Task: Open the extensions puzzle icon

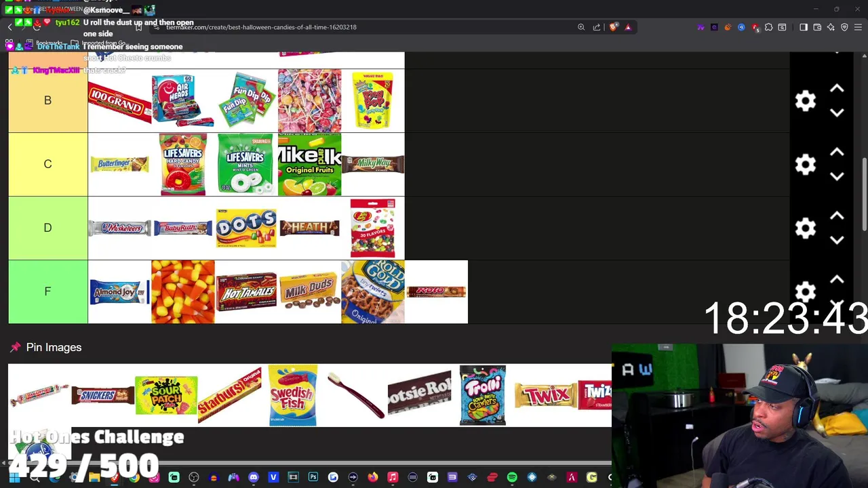Action: 768,27
